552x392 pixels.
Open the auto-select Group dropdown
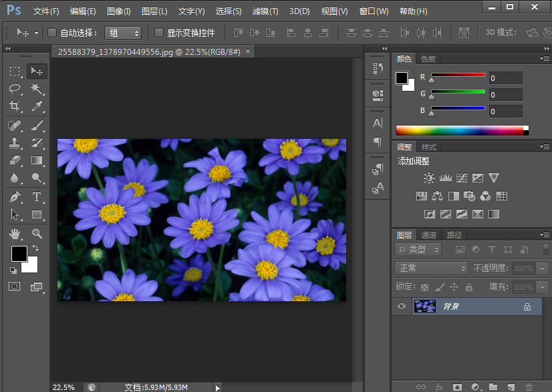(x=123, y=33)
